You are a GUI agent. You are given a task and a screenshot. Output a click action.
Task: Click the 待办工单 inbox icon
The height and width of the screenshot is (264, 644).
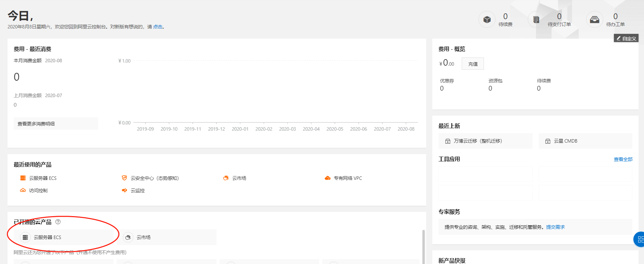(595, 19)
